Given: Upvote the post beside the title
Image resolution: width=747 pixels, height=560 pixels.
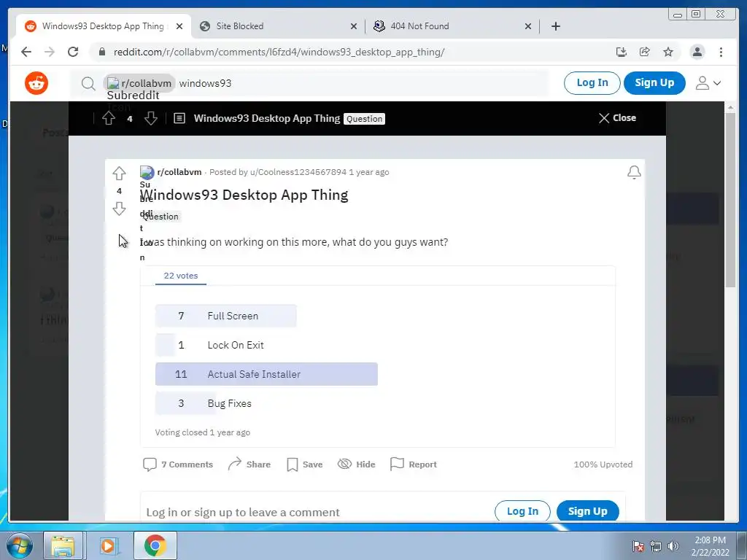Looking at the screenshot, I should point(119,174).
